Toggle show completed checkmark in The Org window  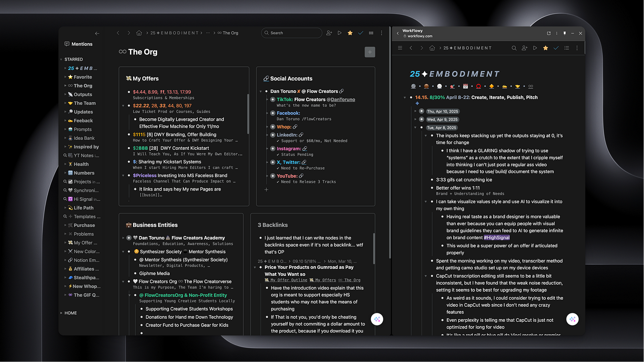tap(360, 33)
